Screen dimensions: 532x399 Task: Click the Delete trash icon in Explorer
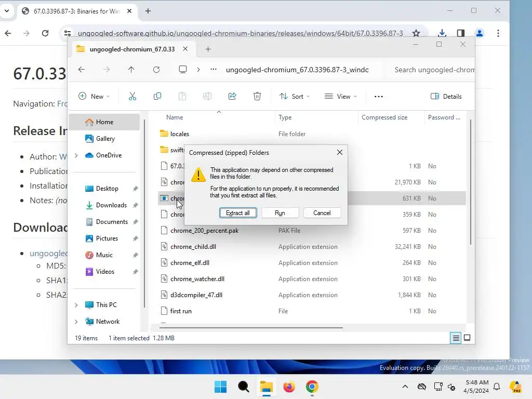[257, 96]
